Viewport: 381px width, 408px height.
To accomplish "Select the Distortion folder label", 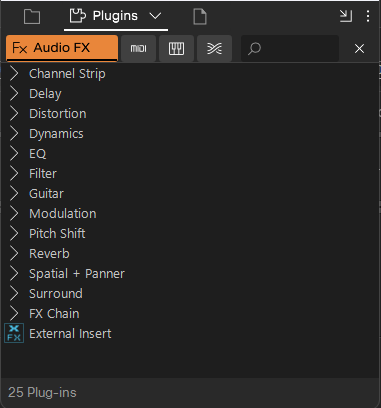I will click(x=58, y=114).
